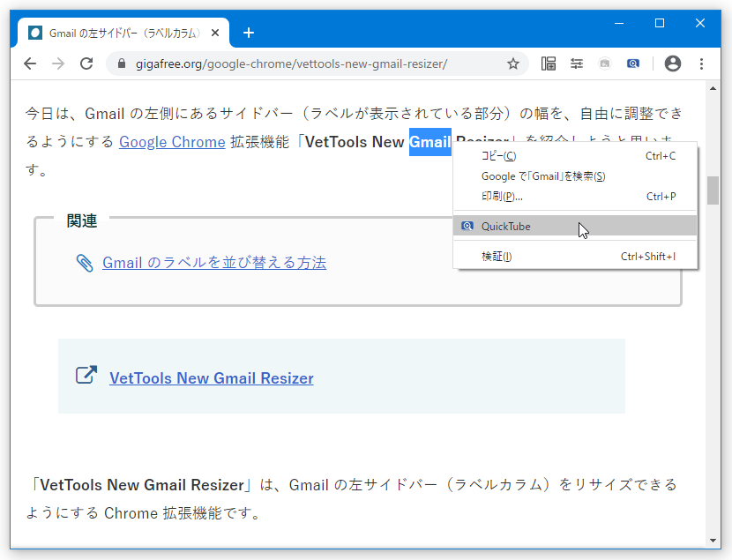Image resolution: width=732 pixels, height=560 pixels.
Task: Open the sliders extension icon in toolbar
Action: click(x=577, y=63)
